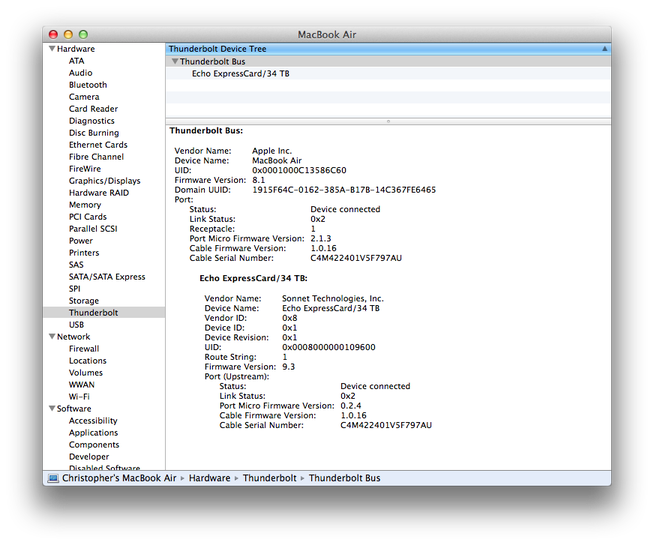Select Ethernet Cards entry
This screenshot has width=654, height=545.
click(x=98, y=145)
